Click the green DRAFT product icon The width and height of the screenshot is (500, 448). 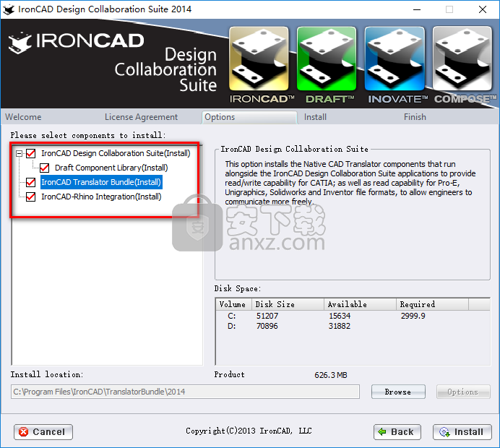coord(327,59)
